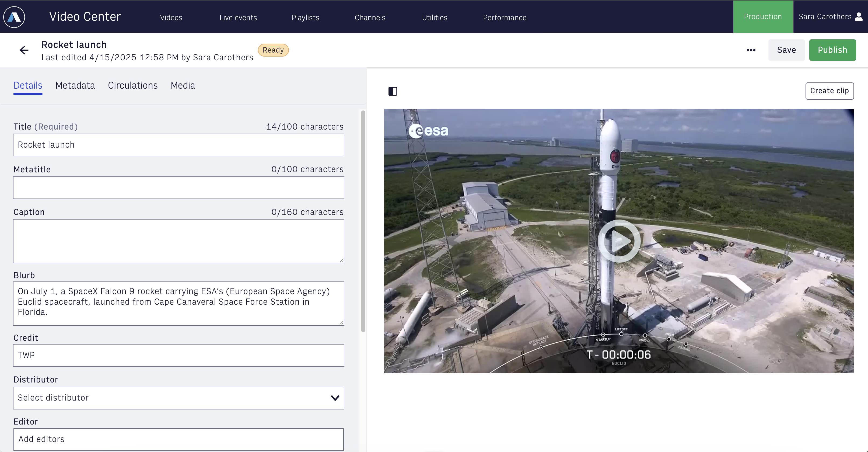Open the Utilities menu
This screenshot has width=868, height=452.
click(x=435, y=18)
